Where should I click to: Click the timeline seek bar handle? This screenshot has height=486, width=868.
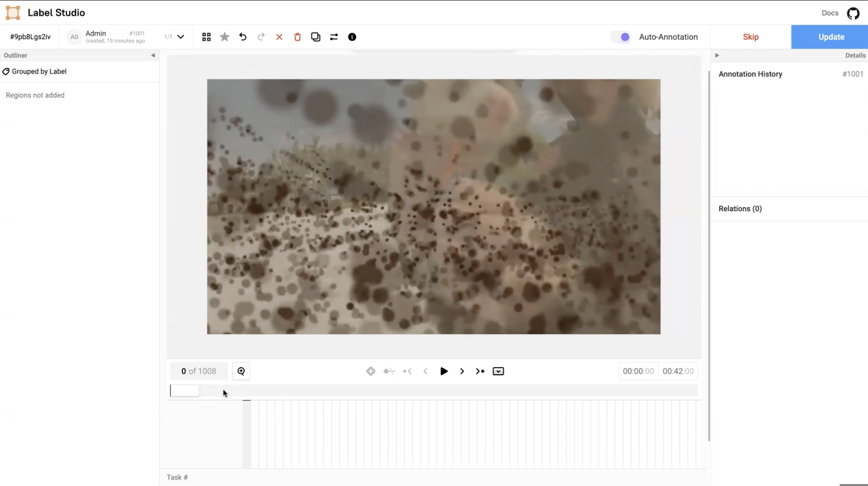pyautogui.click(x=185, y=391)
